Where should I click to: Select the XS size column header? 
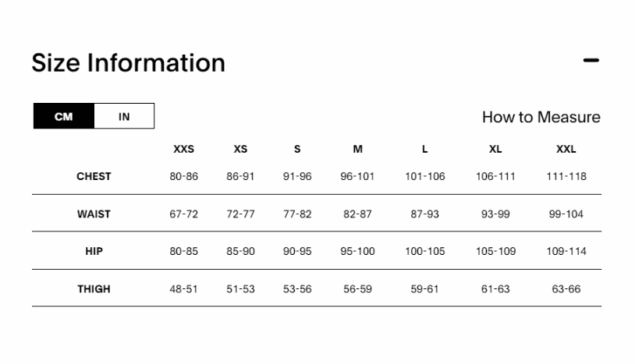(240, 149)
